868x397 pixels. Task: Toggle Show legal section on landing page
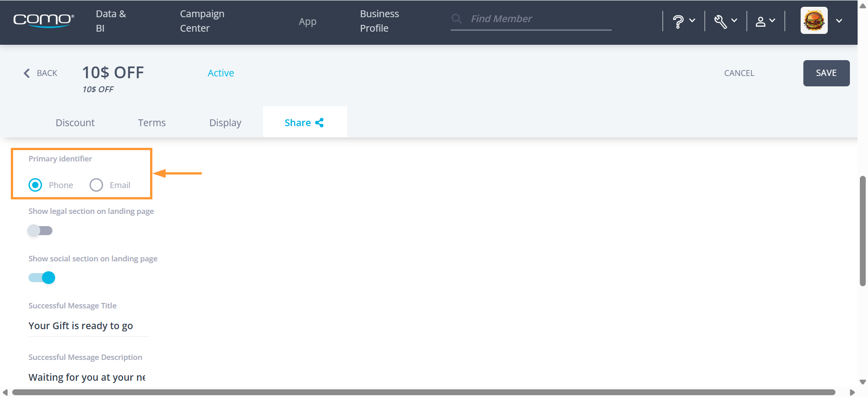click(40, 231)
